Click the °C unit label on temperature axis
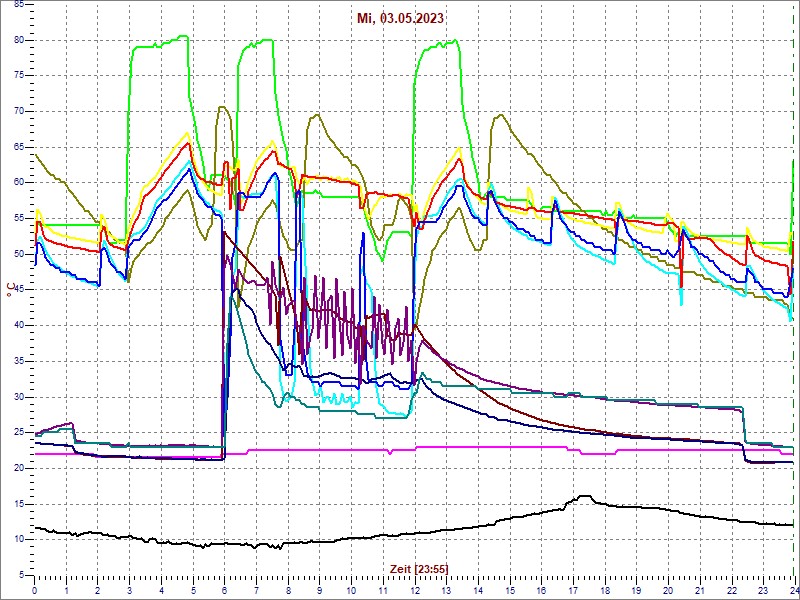The width and height of the screenshot is (800, 600). click(10, 290)
